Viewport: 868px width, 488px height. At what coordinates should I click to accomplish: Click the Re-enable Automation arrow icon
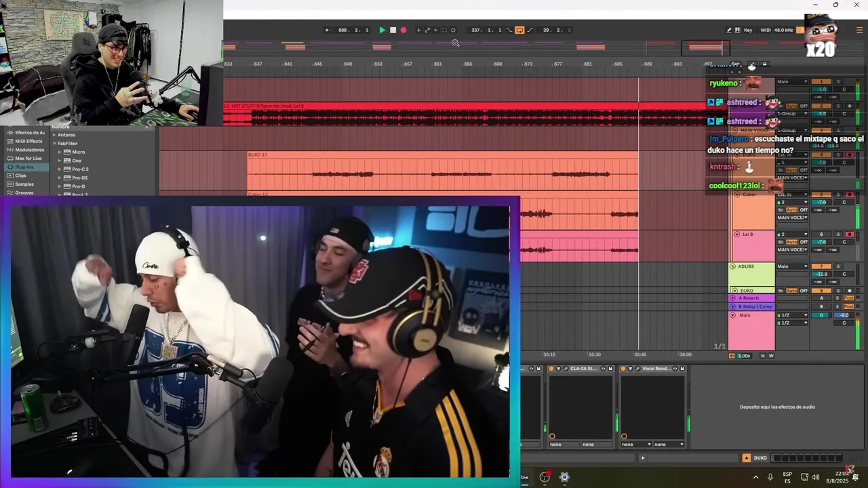tap(436, 30)
